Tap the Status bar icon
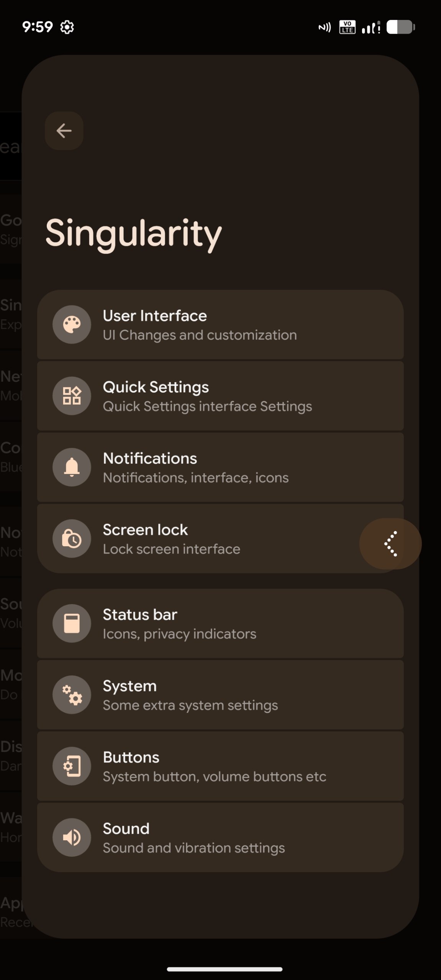Image resolution: width=441 pixels, height=980 pixels. (72, 623)
